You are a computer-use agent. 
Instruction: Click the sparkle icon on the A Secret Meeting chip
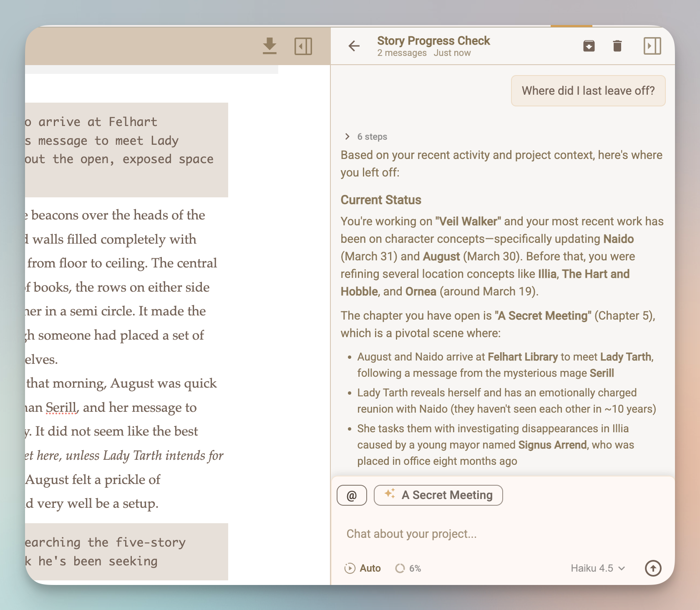click(390, 495)
